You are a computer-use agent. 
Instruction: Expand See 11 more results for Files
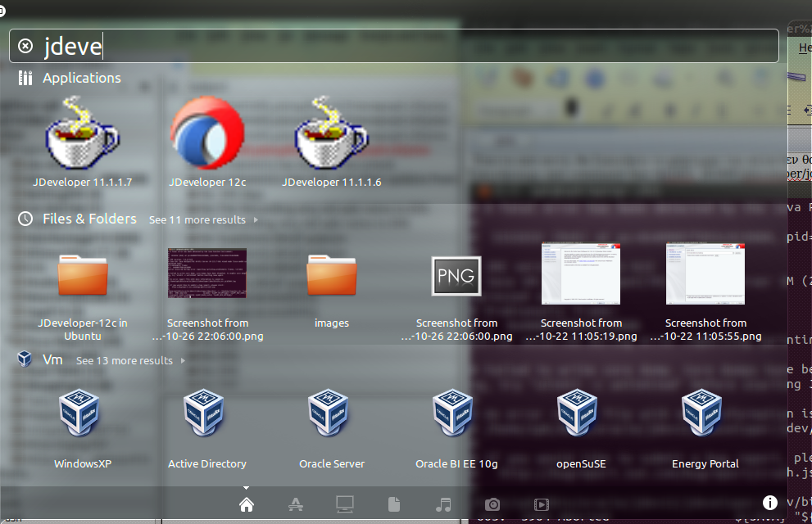click(203, 220)
